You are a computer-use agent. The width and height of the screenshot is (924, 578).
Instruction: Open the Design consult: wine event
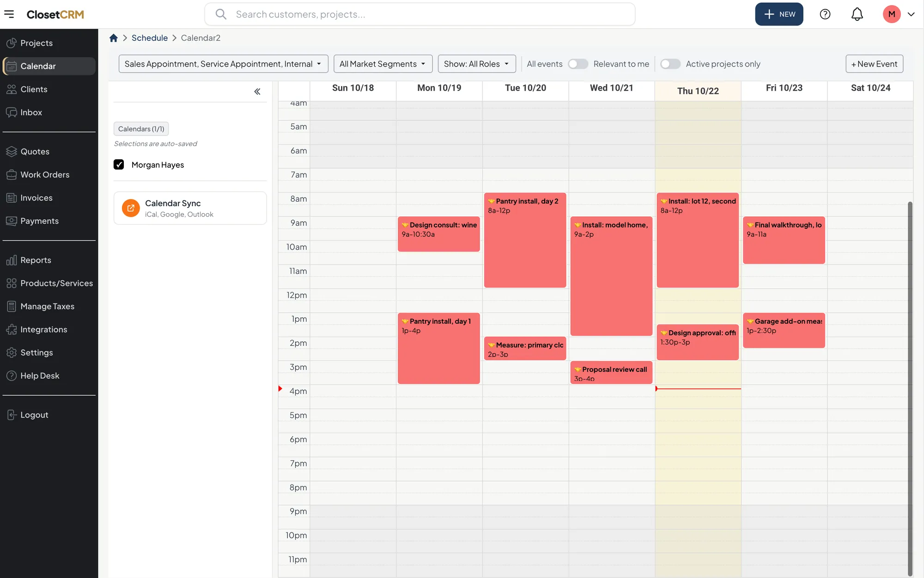click(x=438, y=234)
